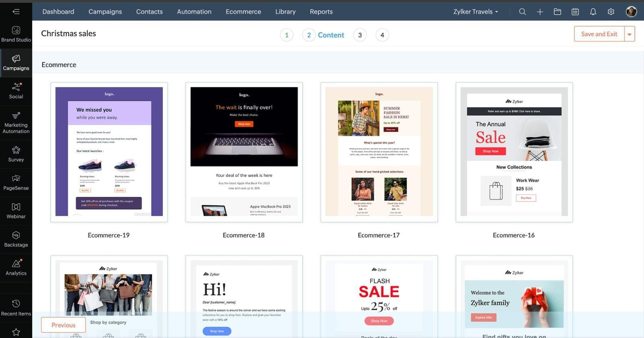
Task: Click the Ecommerce-17 label
Action: 379,235
